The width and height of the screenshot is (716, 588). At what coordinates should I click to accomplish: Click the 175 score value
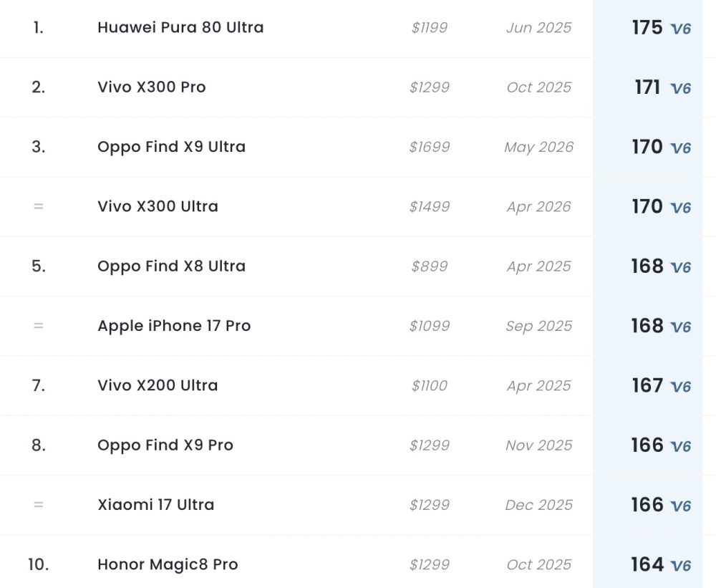647,27
